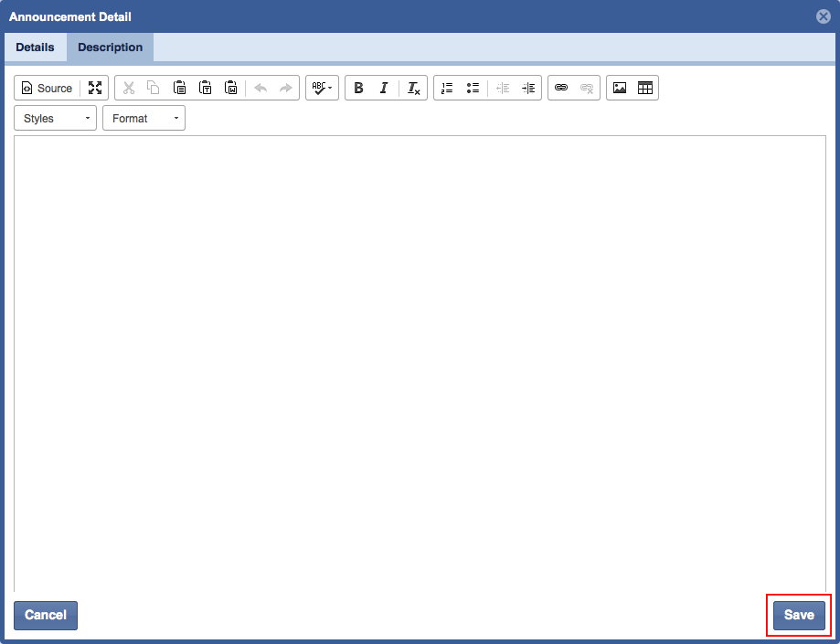The image size is (840, 644).
Task: Toggle bold formatting
Action: tap(358, 89)
